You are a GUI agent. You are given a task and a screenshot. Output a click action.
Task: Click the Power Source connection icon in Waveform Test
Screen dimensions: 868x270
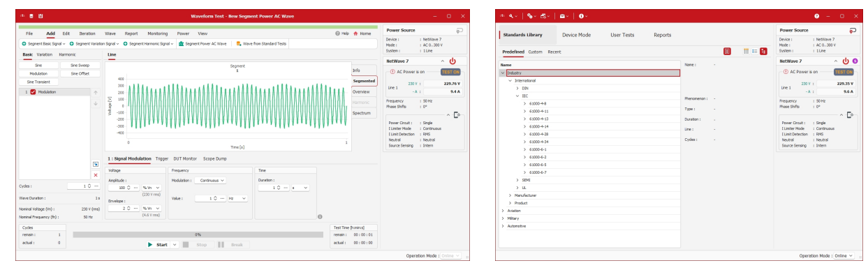point(459,31)
